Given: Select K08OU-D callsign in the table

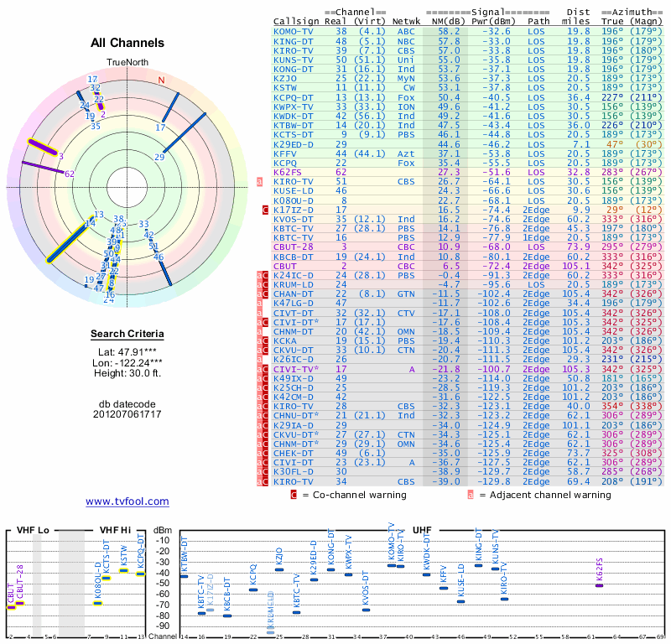Looking at the screenshot, I should [x=293, y=200].
